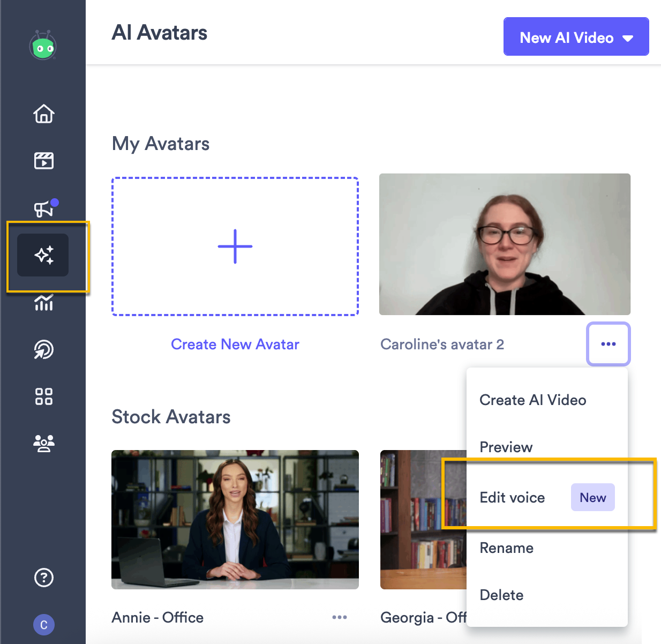661x644 pixels.
Task: Select Create AI Video from the menu
Action: (x=533, y=400)
